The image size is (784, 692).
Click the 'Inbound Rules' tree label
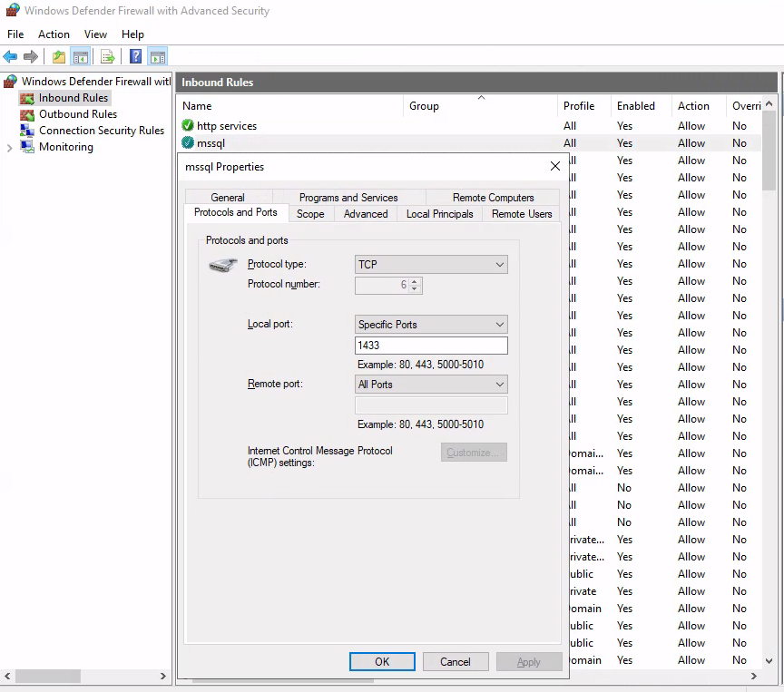click(73, 98)
